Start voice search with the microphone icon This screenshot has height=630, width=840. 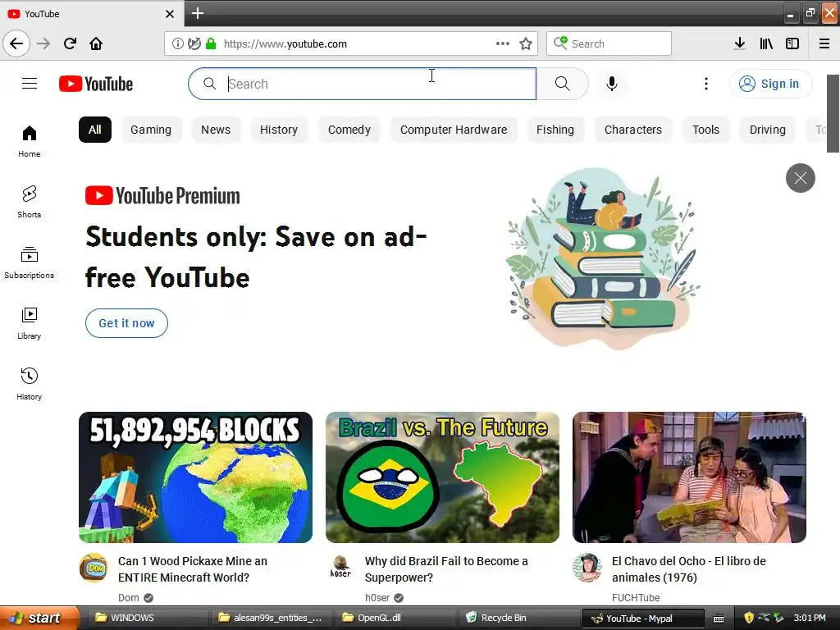coord(612,84)
